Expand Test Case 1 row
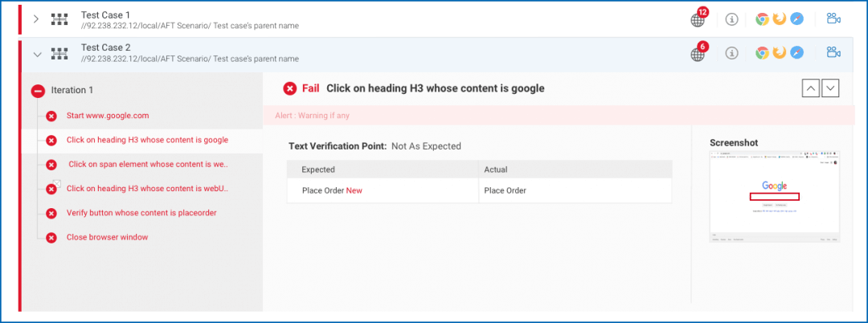Viewport: 868px width, 323px height. tap(35, 19)
